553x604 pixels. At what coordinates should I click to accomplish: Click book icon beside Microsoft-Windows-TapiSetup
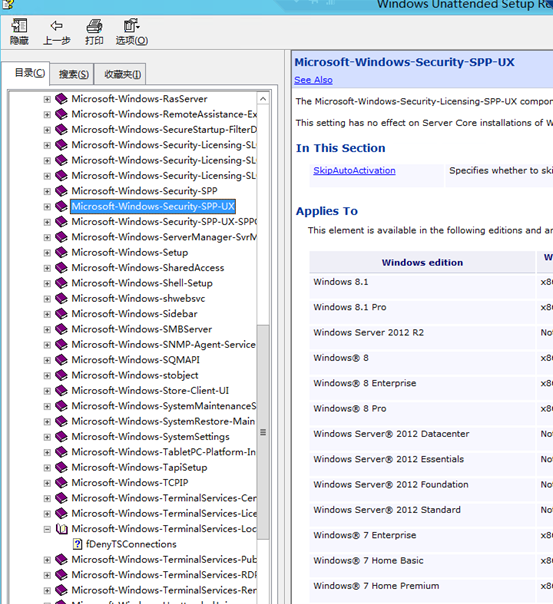coord(61,468)
